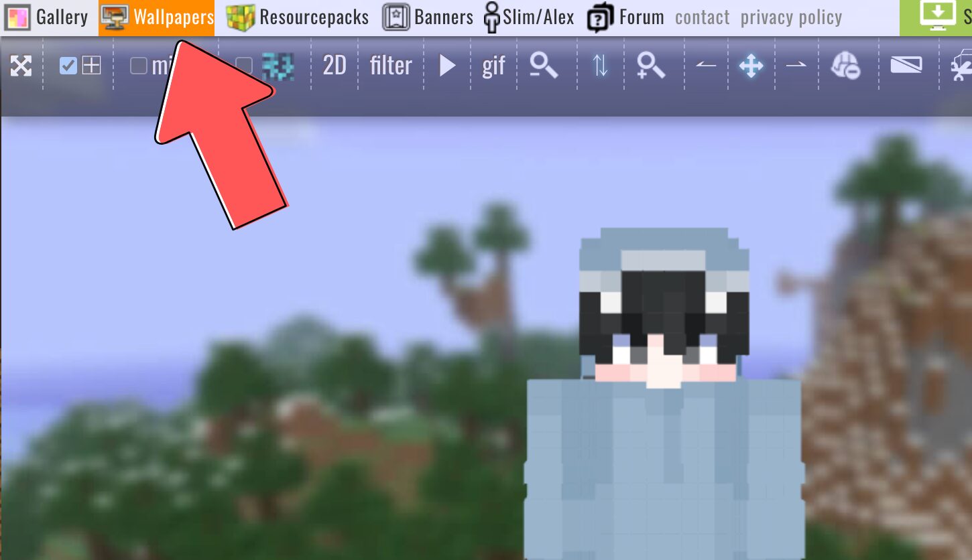972x560 pixels.
Task: Click the vertical up-down arrows icon
Action: coord(601,66)
